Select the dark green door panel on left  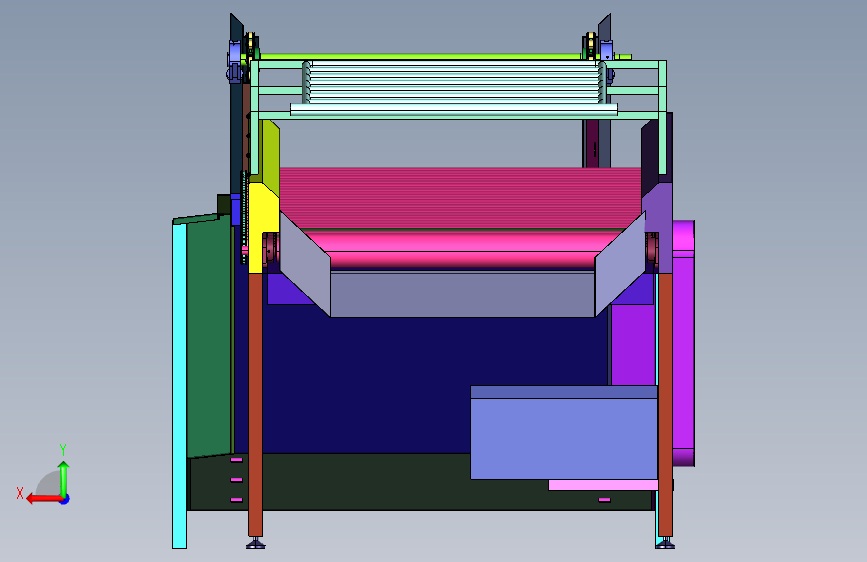[x=209, y=336]
